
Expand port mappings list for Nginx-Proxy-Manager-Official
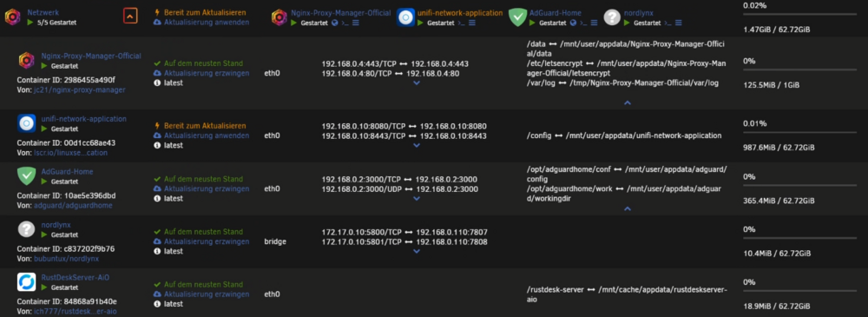(417, 83)
